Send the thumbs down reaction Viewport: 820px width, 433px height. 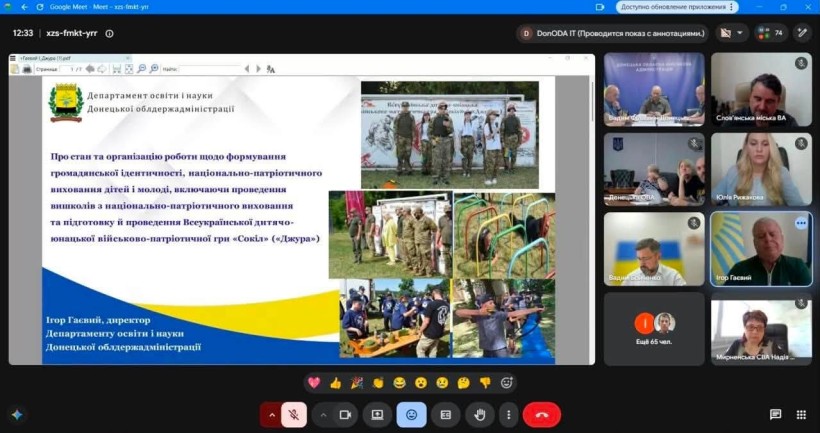tap(485, 383)
